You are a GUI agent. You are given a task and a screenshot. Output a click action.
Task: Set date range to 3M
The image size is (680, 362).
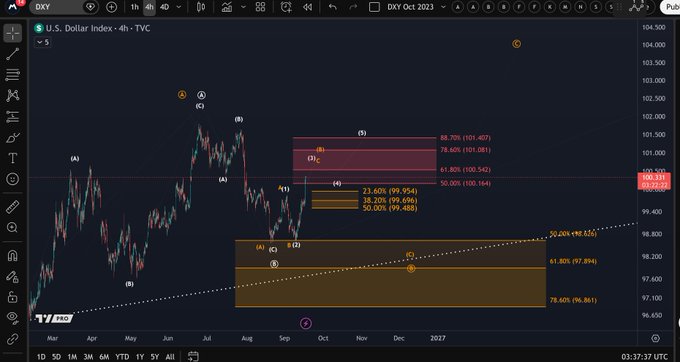(x=88, y=357)
